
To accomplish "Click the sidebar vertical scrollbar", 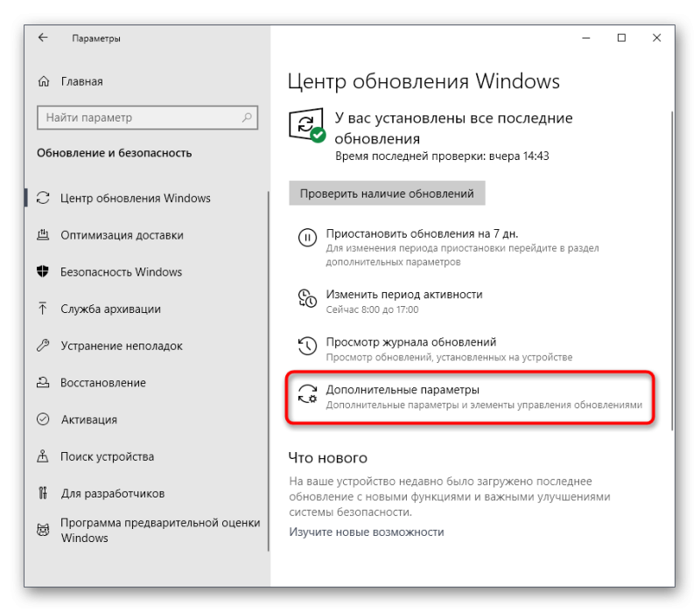I will click(x=269, y=371).
